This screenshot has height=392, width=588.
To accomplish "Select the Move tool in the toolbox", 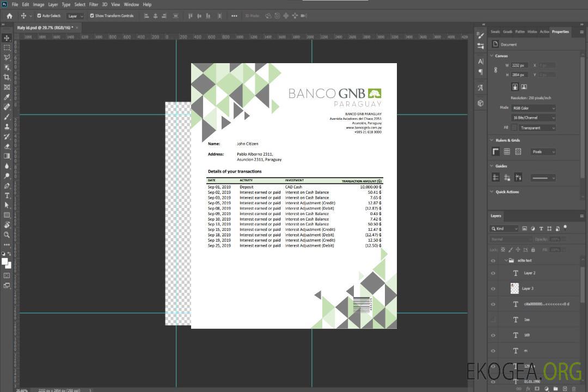I will pos(7,38).
